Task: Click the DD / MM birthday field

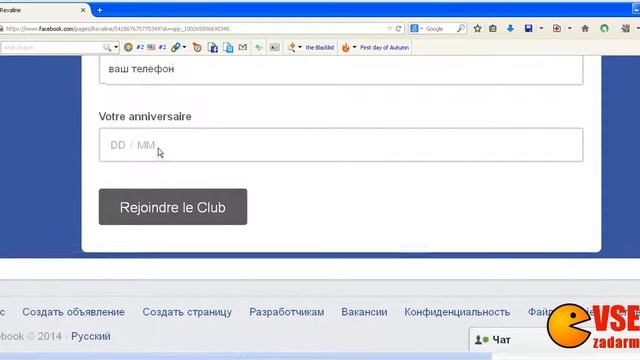Action: [341, 145]
